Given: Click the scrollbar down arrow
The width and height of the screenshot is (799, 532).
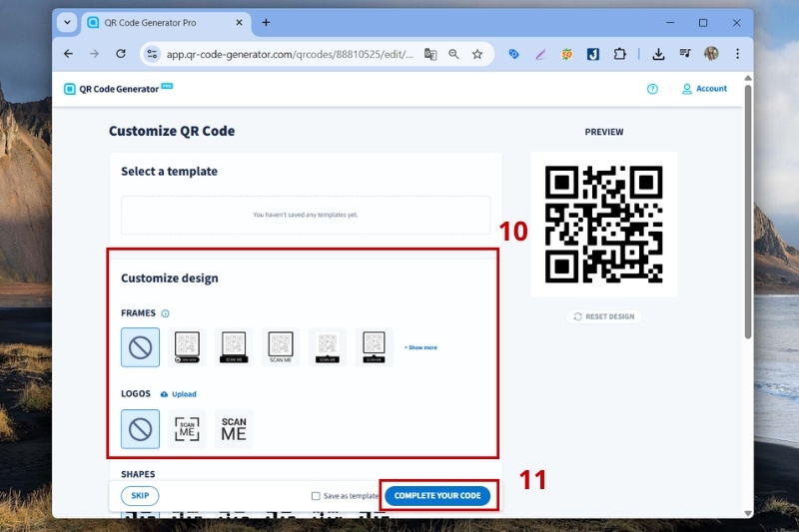Looking at the screenshot, I should [748, 513].
